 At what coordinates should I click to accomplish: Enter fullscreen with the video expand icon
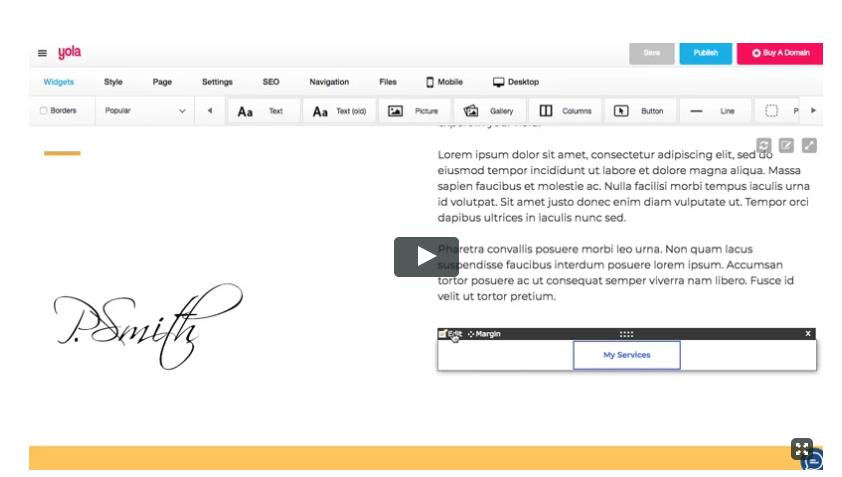tap(802, 449)
